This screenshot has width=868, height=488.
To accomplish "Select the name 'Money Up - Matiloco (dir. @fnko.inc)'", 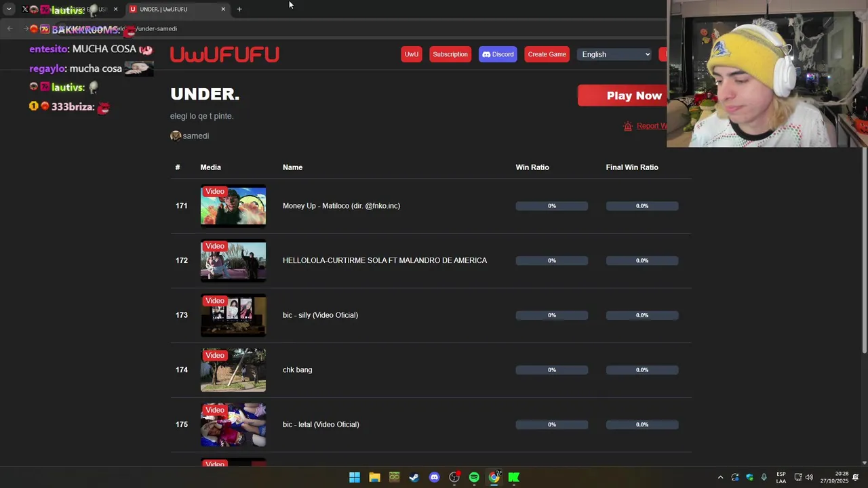I will pos(341,206).
